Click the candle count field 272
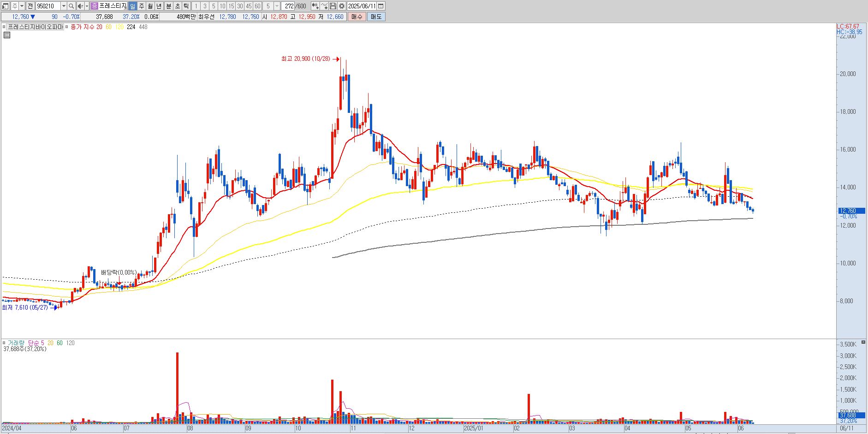 pyautogui.click(x=288, y=6)
